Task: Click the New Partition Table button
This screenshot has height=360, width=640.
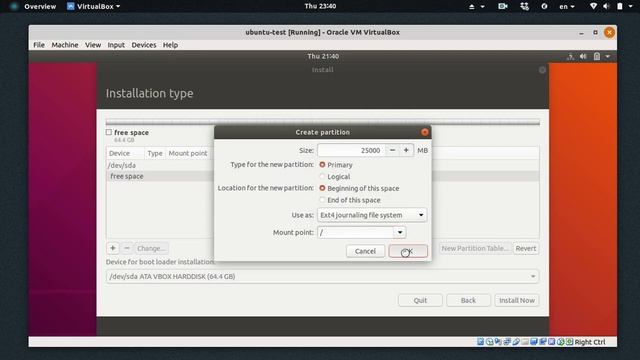Action: point(475,248)
